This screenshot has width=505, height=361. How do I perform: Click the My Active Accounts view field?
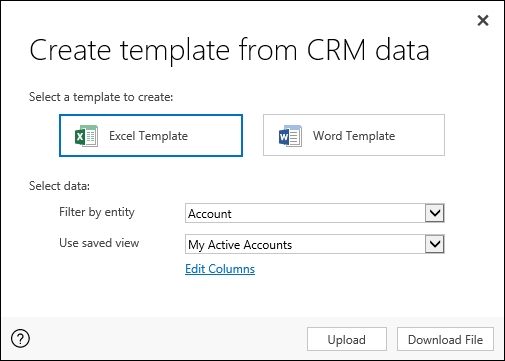pyautogui.click(x=305, y=244)
